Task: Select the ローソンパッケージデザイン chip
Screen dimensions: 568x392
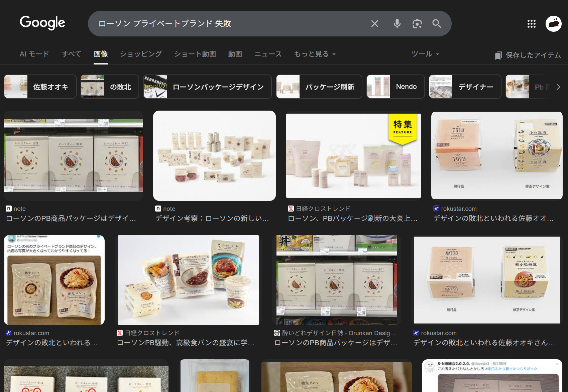Action: [x=207, y=87]
